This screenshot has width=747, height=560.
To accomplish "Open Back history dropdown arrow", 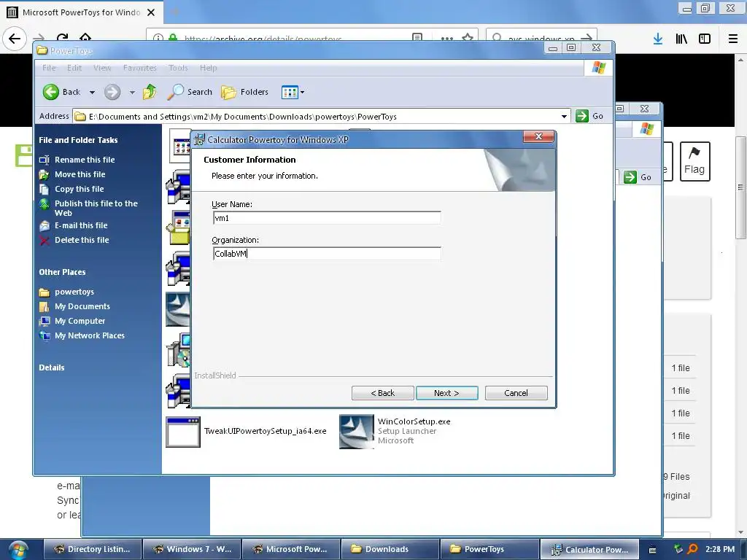I will [x=92, y=93].
